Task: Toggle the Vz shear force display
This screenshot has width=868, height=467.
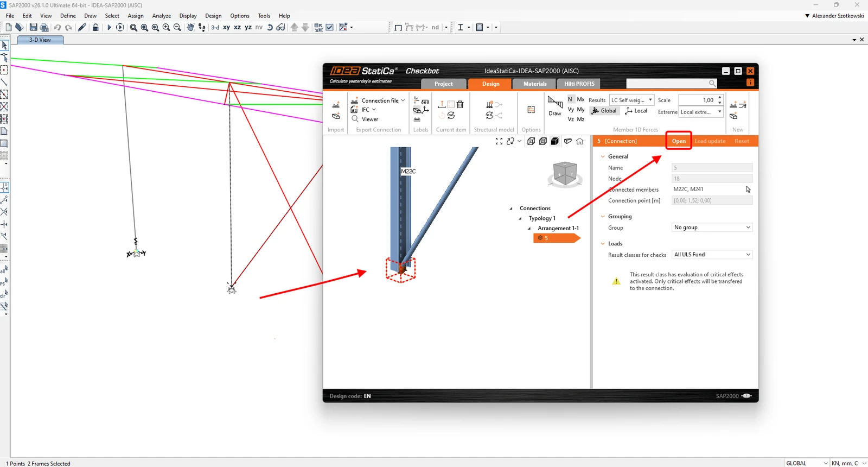Action: pyautogui.click(x=571, y=119)
